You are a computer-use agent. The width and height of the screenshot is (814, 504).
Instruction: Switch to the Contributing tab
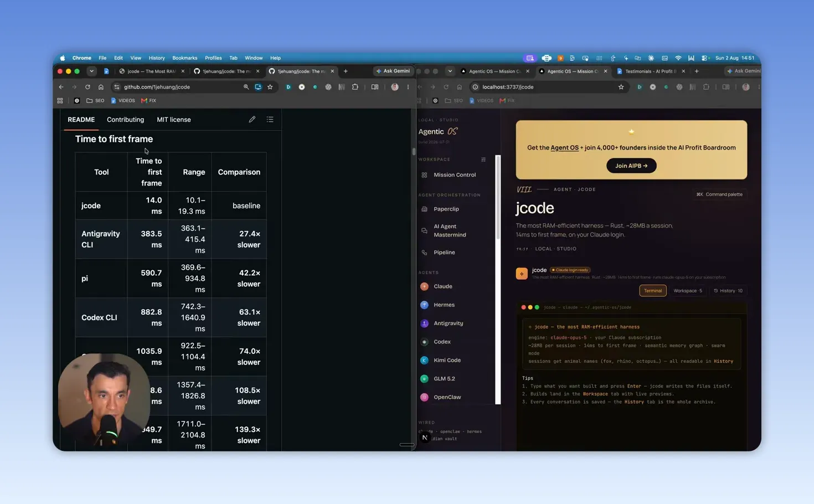[x=125, y=120]
